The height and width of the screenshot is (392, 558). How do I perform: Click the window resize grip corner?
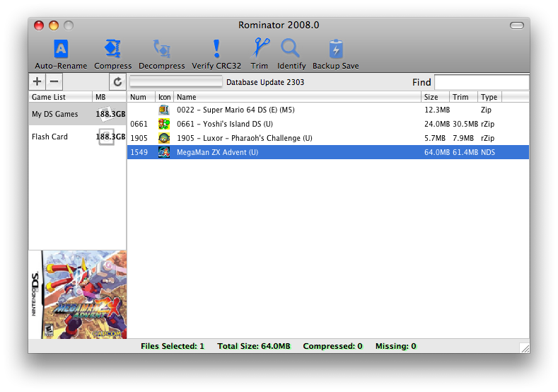pyautogui.click(x=525, y=348)
